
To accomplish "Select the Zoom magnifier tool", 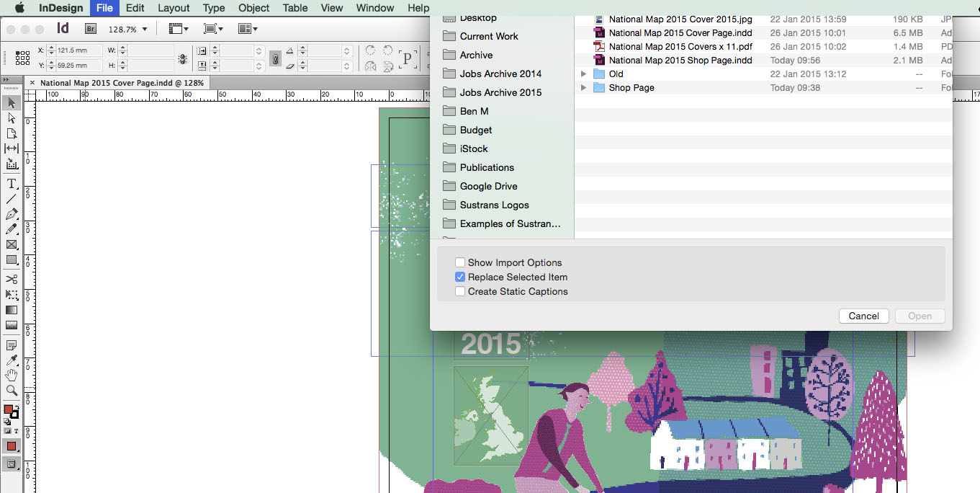I will coord(12,391).
